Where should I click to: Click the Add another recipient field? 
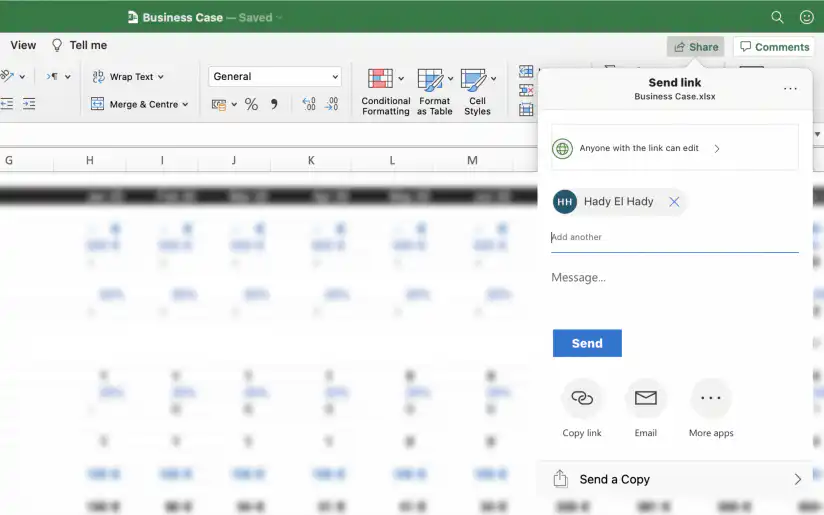[x=675, y=238]
